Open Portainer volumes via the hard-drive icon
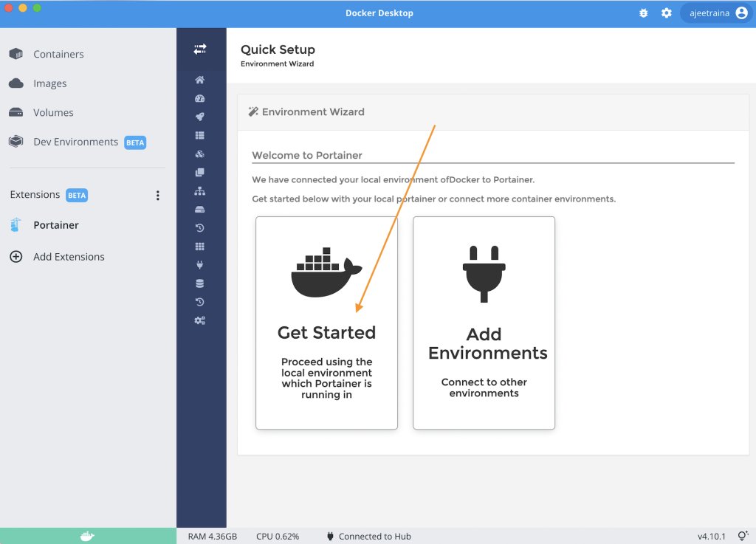The width and height of the screenshot is (756, 544). tap(199, 210)
